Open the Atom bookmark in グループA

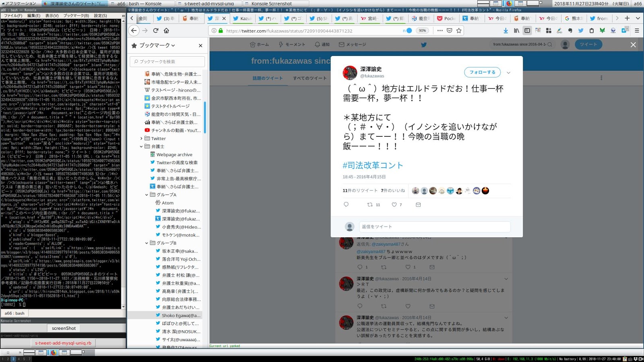[167, 203]
